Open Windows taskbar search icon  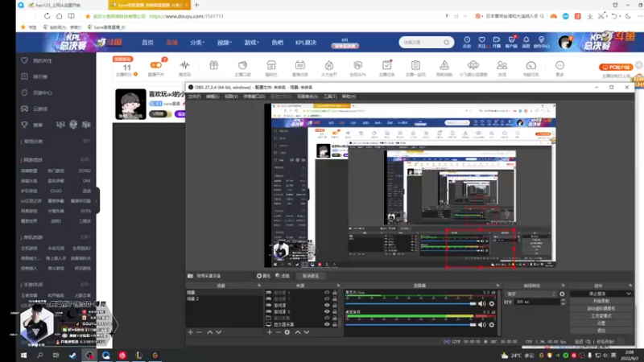39,356
